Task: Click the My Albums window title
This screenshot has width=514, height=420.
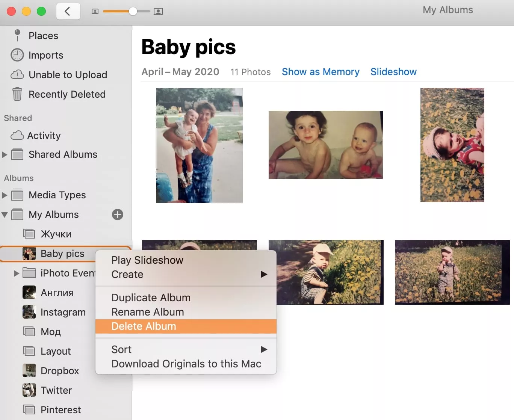Action: coord(448,10)
